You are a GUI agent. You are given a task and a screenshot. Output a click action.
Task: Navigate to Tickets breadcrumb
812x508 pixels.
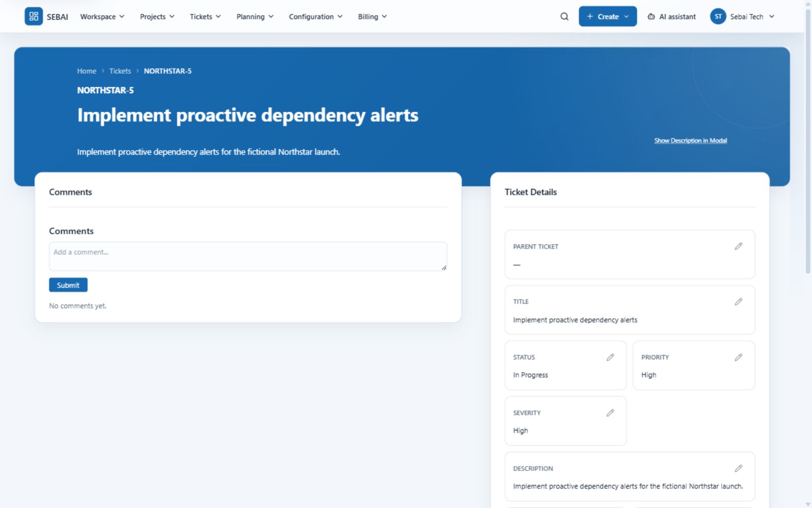coord(120,71)
